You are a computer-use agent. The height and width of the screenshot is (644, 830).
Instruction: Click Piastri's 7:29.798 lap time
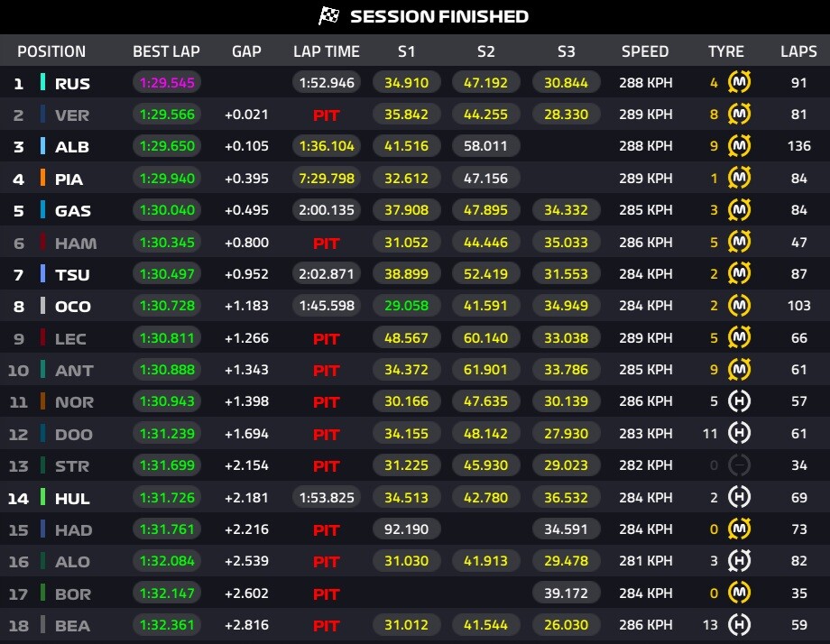326,179
